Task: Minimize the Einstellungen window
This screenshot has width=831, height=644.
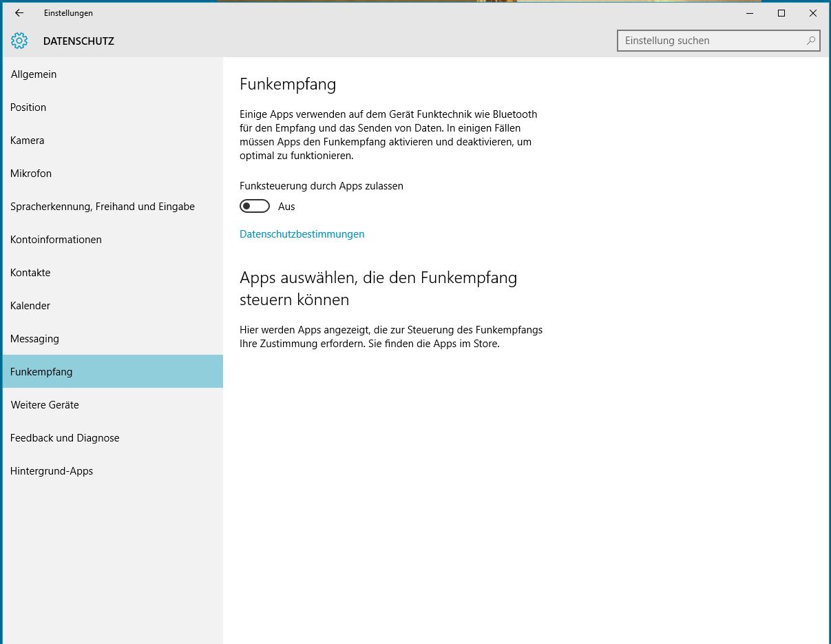Action: 750,13
